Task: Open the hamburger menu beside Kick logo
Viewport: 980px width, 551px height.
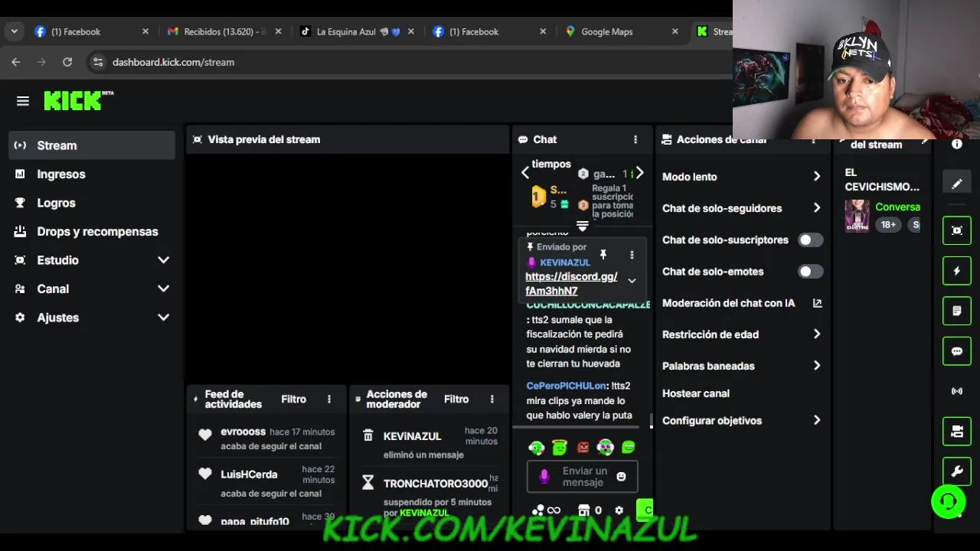Action: pyautogui.click(x=23, y=101)
